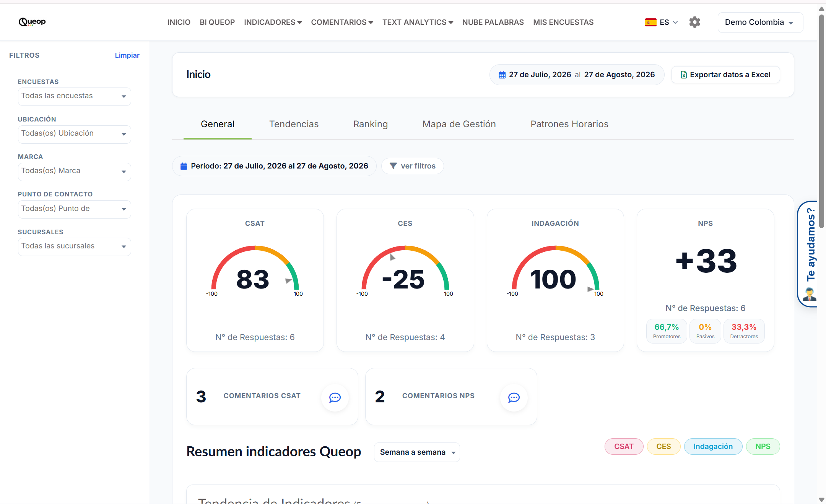Screen dimensions: 826x504
Task: Click Exportar datos a Excel button
Action: (725, 75)
